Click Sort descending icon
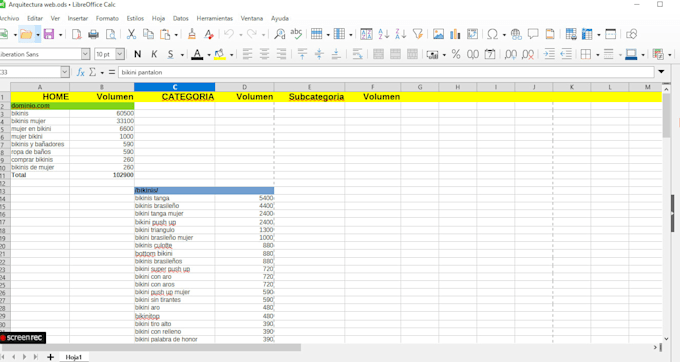This screenshot has width=680, height=362. 401,34
